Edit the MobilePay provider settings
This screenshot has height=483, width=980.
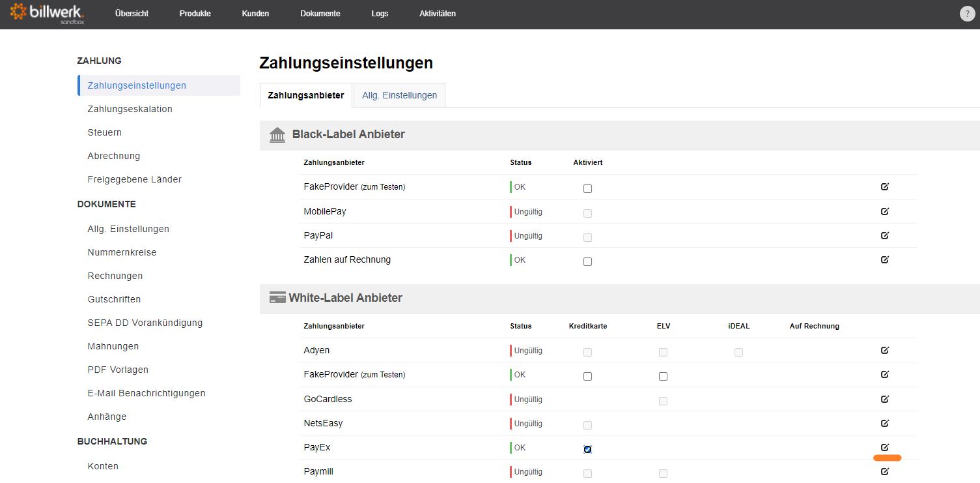click(x=884, y=211)
